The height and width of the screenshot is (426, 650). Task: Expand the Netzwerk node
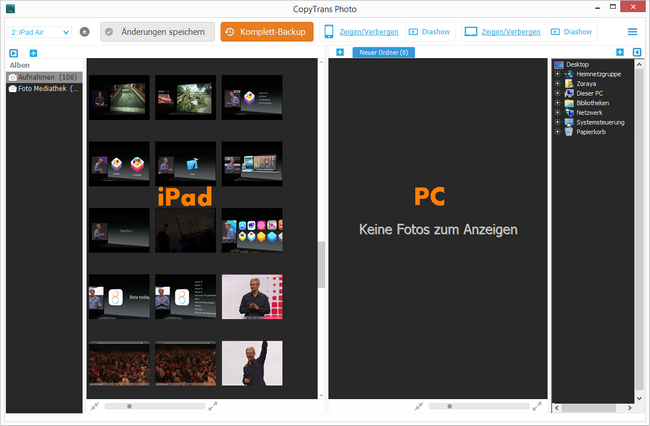[558, 112]
